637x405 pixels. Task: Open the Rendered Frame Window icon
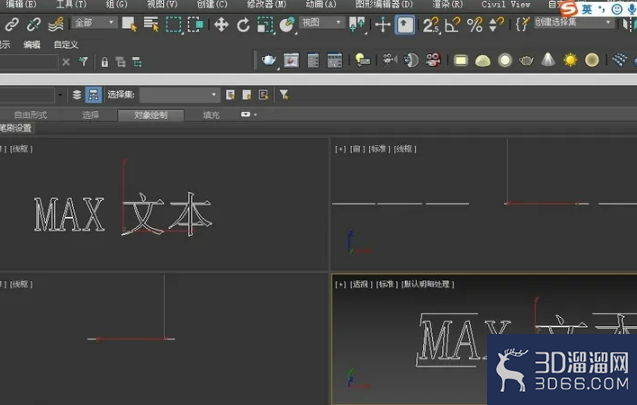tap(291, 61)
